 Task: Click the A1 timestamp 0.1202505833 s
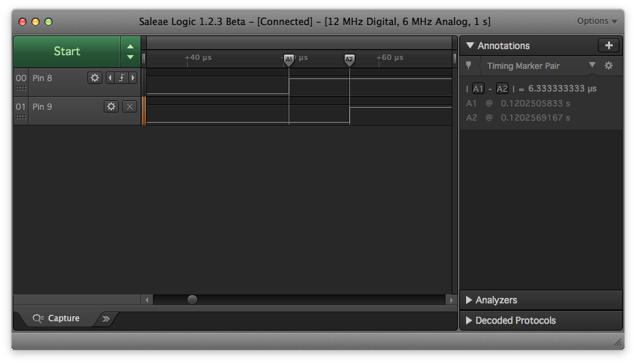[x=536, y=104]
